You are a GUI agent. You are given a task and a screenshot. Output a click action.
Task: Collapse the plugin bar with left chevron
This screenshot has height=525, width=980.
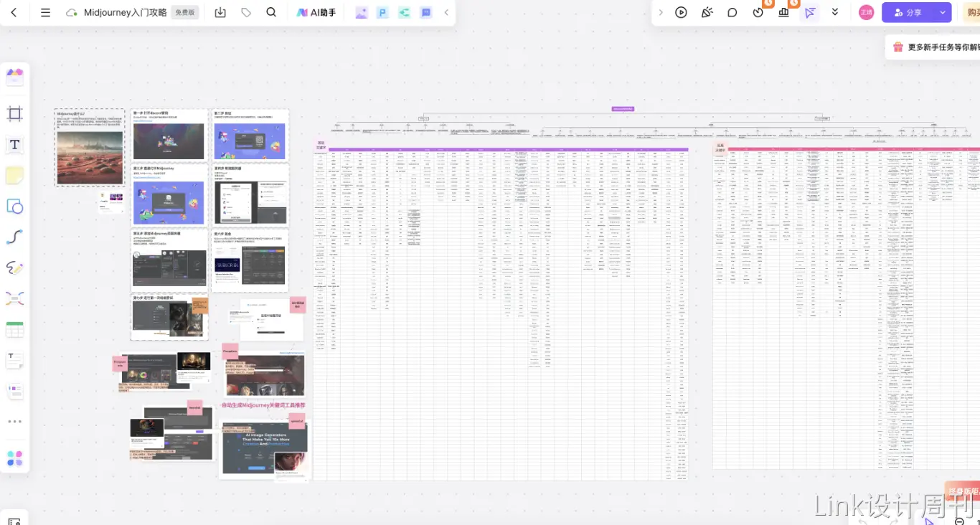coord(446,13)
